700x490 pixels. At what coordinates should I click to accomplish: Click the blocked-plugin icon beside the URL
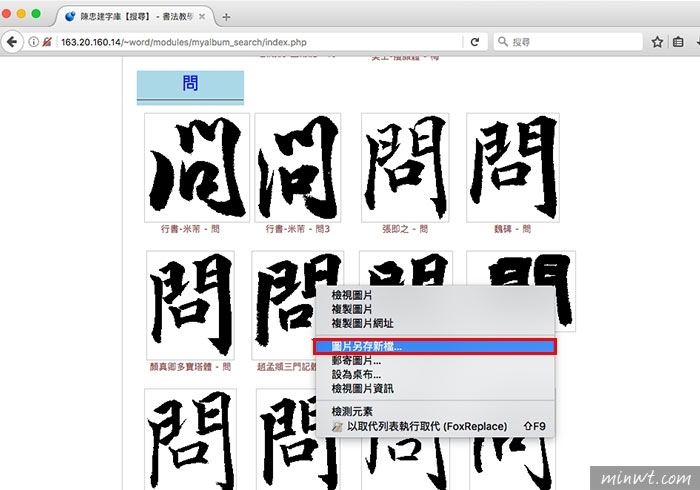click(x=47, y=42)
